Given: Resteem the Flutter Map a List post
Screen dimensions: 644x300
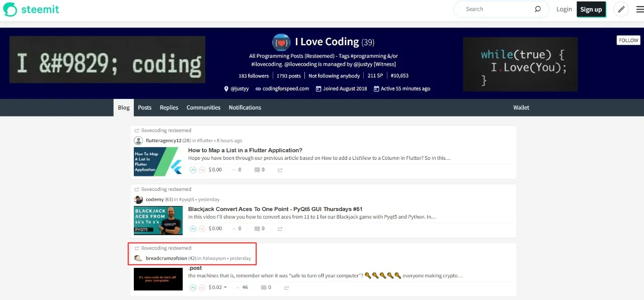Looking at the screenshot, I should tap(280, 170).
